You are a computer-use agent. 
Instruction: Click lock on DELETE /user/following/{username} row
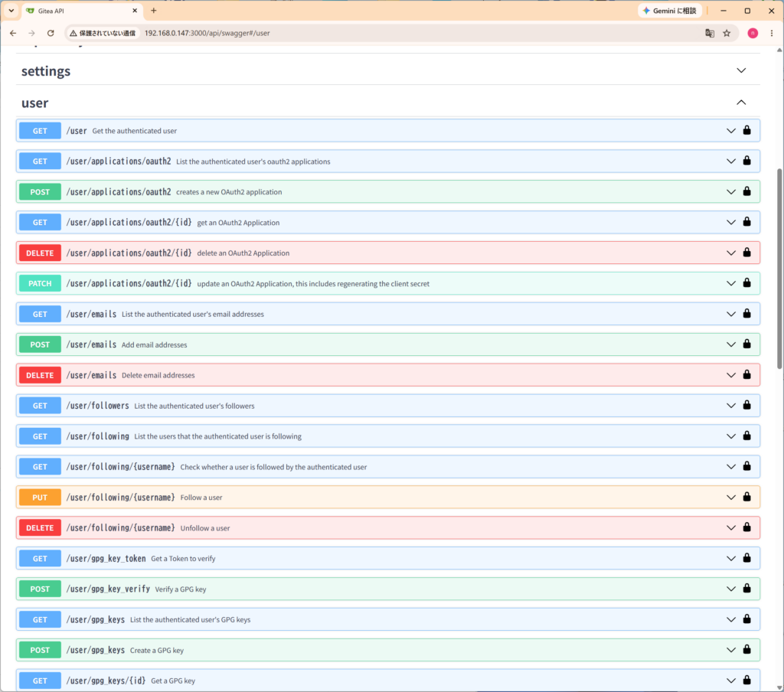point(746,527)
